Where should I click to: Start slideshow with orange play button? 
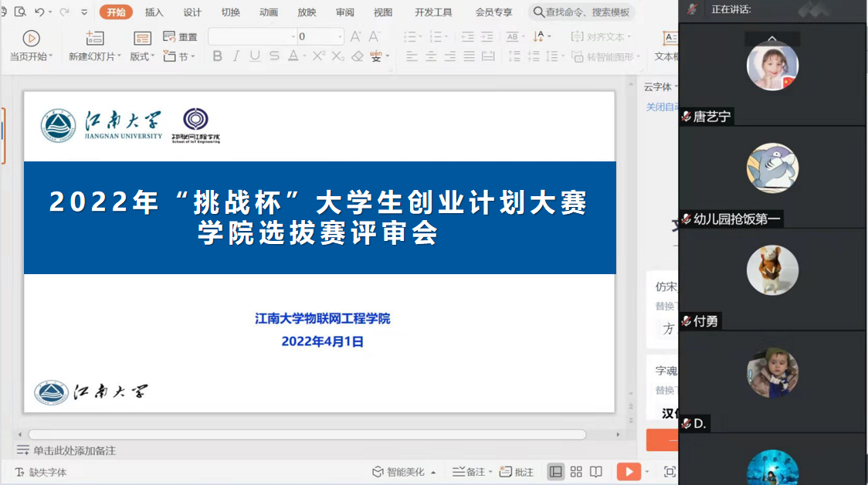click(629, 471)
